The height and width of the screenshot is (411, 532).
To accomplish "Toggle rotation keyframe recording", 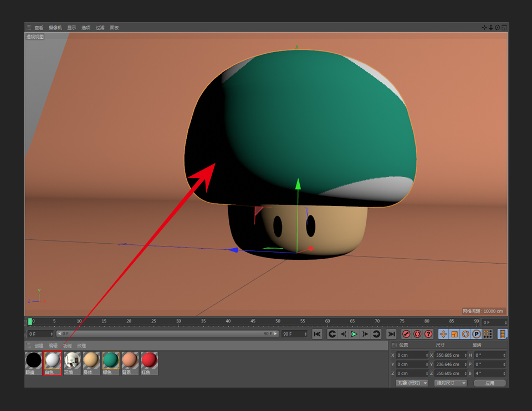I will click(x=465, y=334).
